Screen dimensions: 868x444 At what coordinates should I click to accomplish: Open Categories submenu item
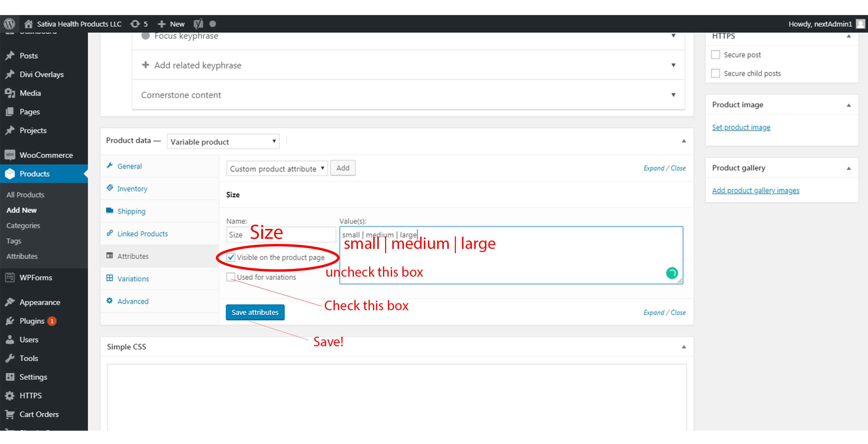tap(23, 225)
